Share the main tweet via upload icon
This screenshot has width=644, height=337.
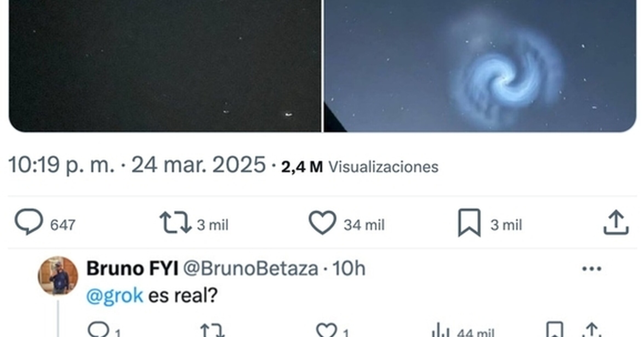click(616, 222)
